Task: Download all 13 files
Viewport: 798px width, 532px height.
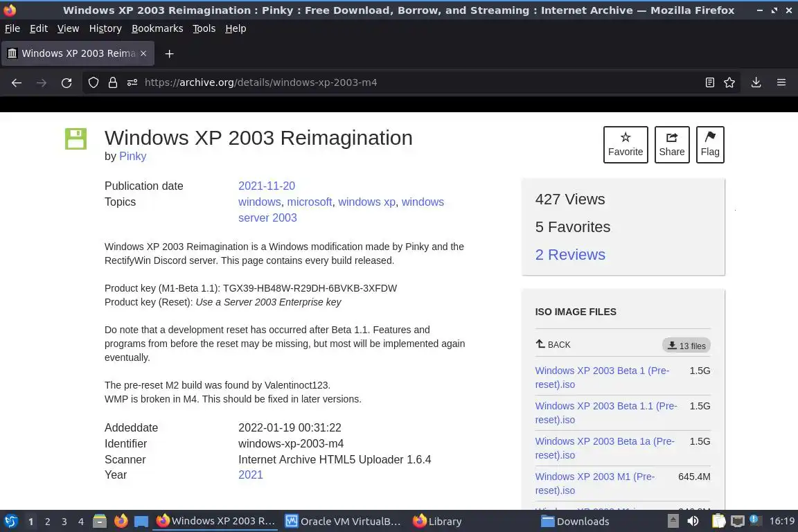Action: point(686,345)
